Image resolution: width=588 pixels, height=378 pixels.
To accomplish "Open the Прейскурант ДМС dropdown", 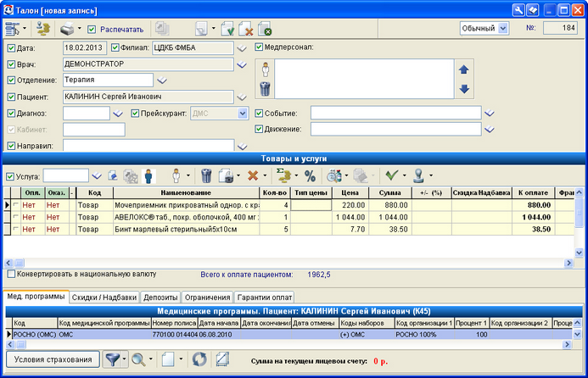I will (x=243, y=113).
